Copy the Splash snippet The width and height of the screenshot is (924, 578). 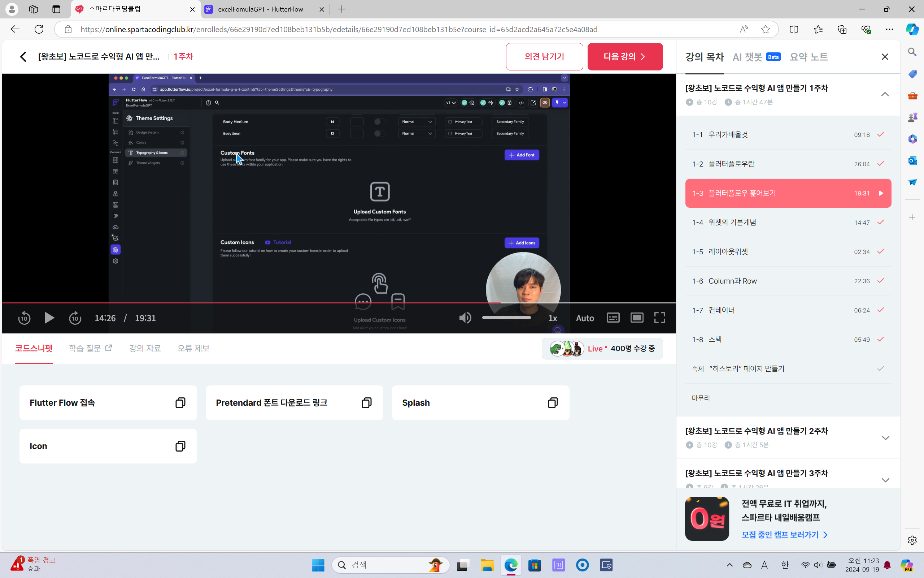pos(553,402)
